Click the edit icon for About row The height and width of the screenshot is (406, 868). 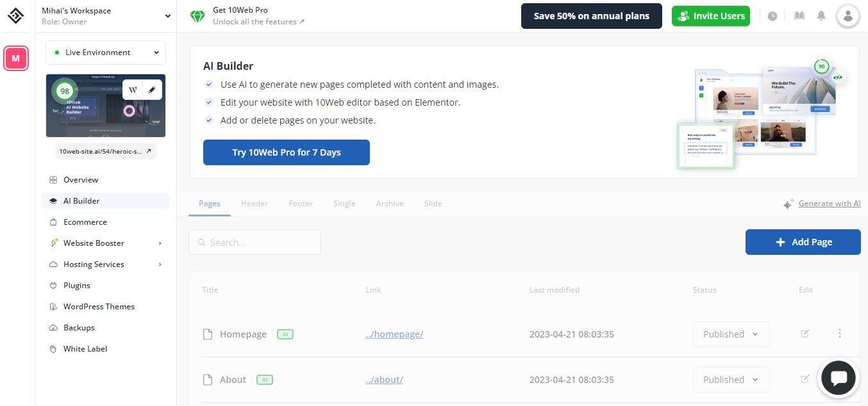point(805,379)
